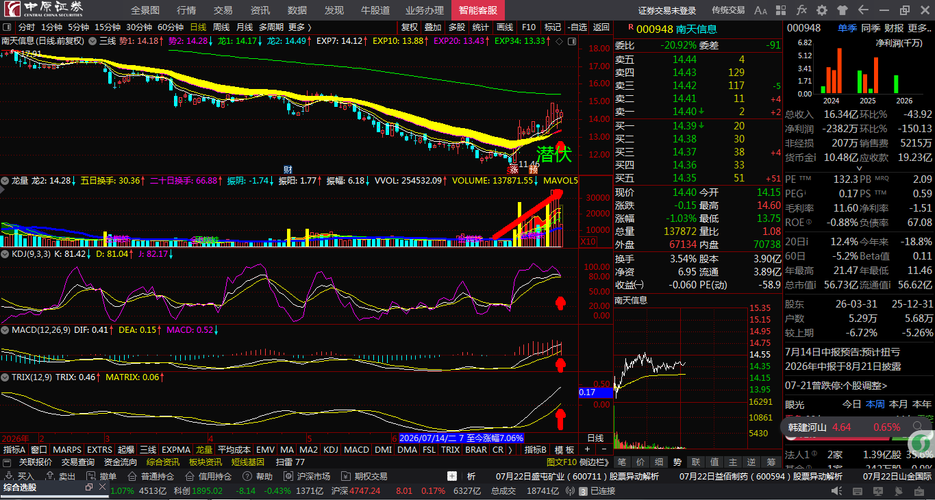Open the skin (shirt) icon
The width and height of the screenshot is (935, 500).
point(842,10)
